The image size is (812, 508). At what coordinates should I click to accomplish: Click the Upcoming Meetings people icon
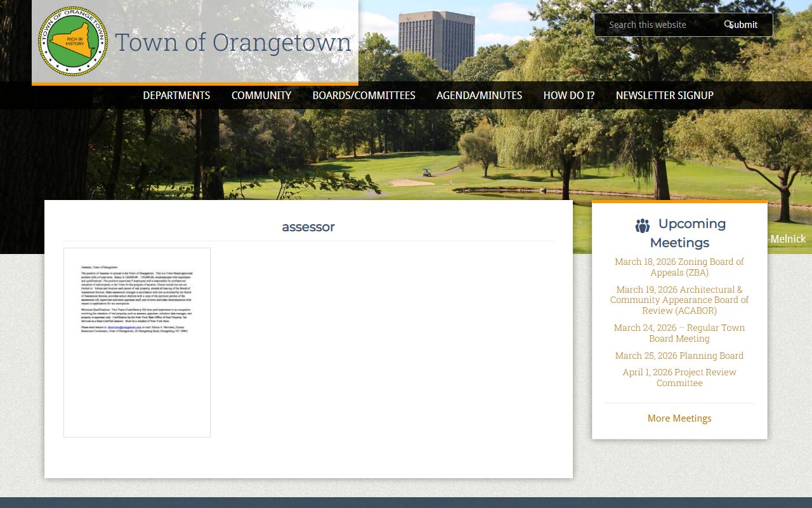(643, 225)
